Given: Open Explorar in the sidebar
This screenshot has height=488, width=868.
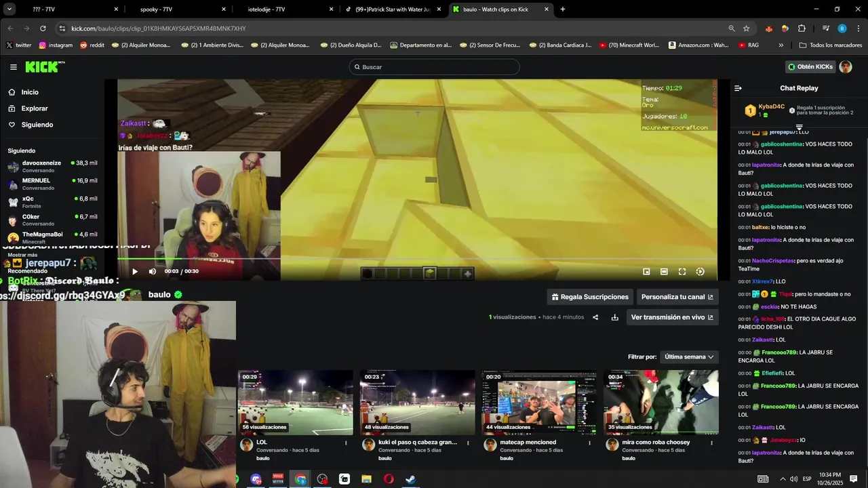Looking at the screenshot, I should (34, 108).
